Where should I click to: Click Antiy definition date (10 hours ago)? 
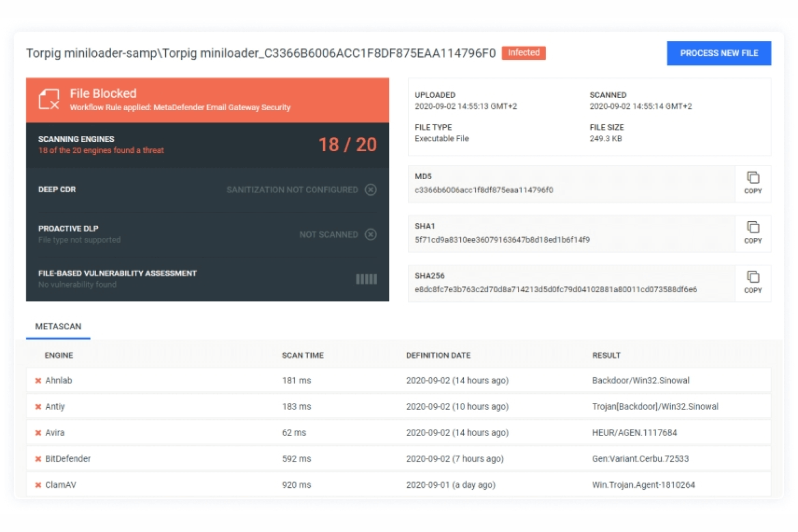pyautogui.click(x=457, y=407)
